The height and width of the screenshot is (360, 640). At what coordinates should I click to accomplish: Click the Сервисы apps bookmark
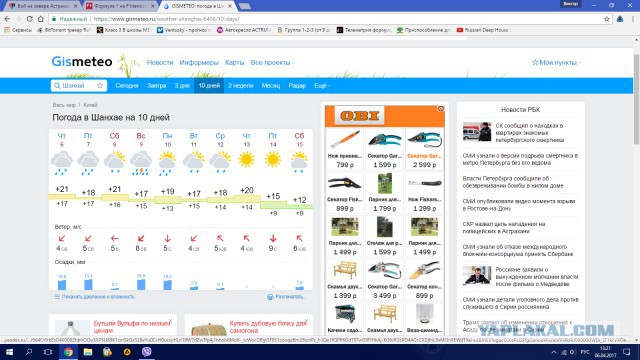pyautogui.click(x=18, y=30)
